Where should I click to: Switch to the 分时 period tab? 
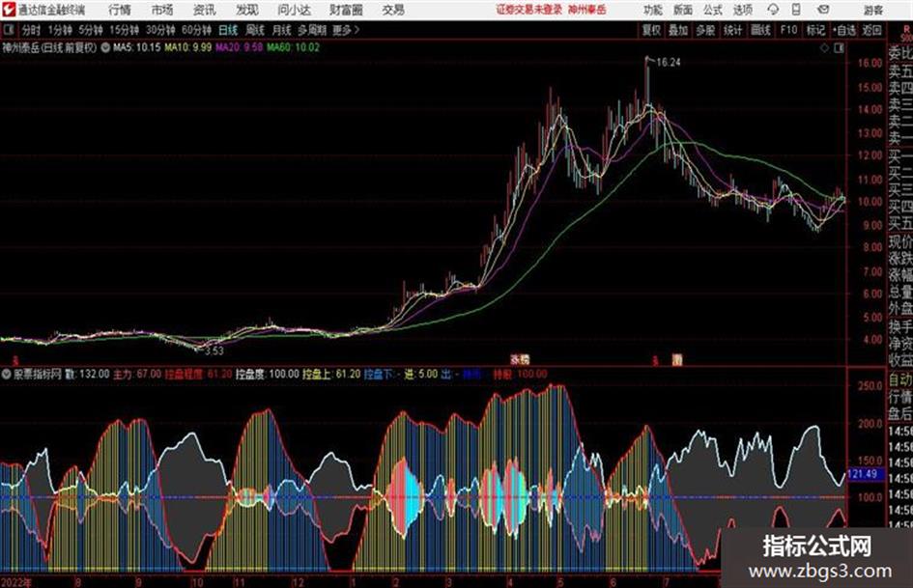[31, 30]
